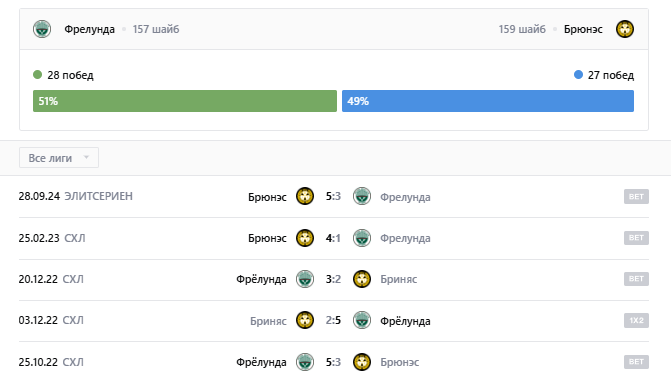The height and width of the screenshot is (382, 671).
Task: Click Brynäs team logo in header
Action: 625,29
